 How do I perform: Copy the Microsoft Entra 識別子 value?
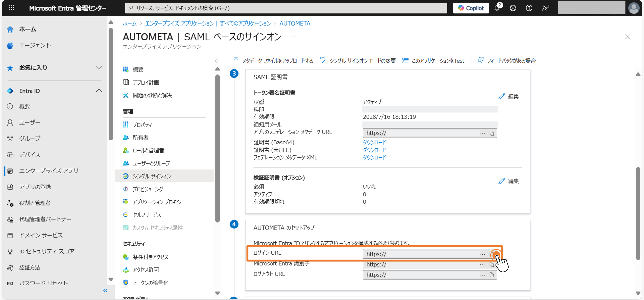coord(492,264)
